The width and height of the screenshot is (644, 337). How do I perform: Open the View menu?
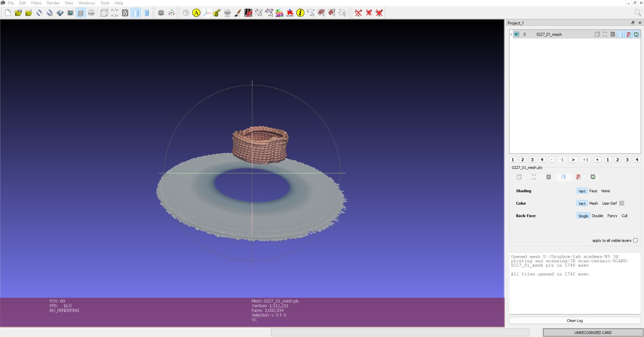(69, 3)
